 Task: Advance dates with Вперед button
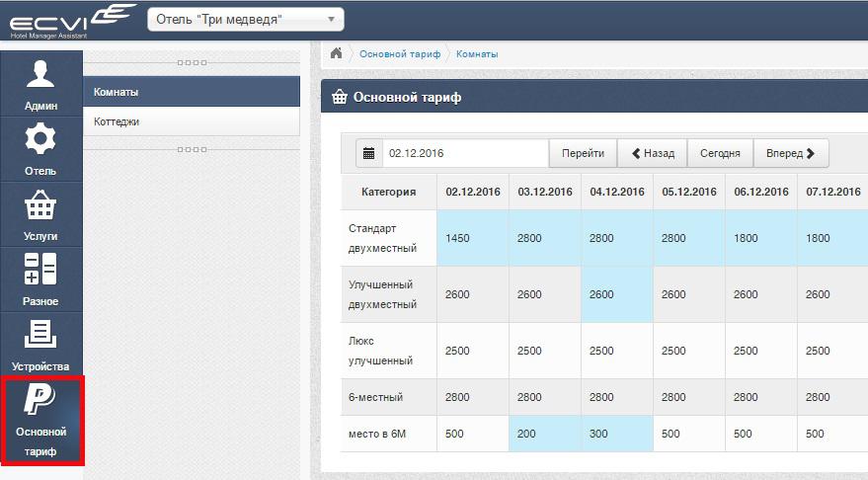pos(791,153)
